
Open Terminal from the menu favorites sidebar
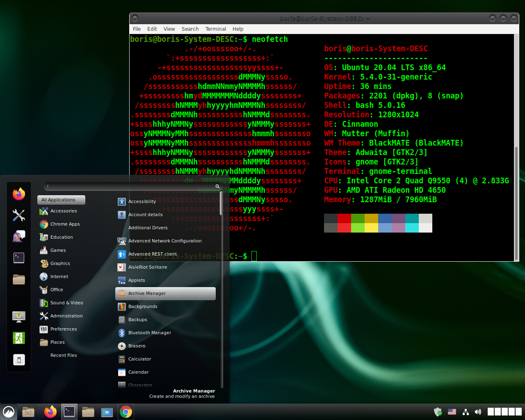[19, 258]
